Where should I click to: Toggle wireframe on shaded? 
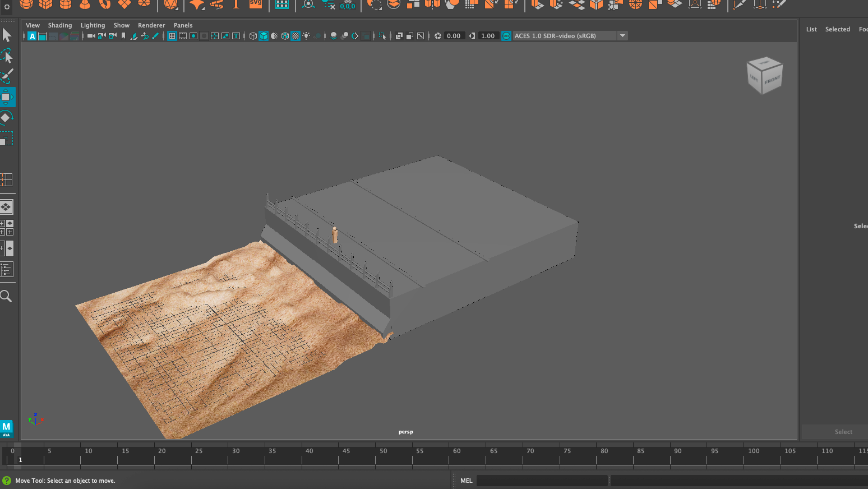285,36
